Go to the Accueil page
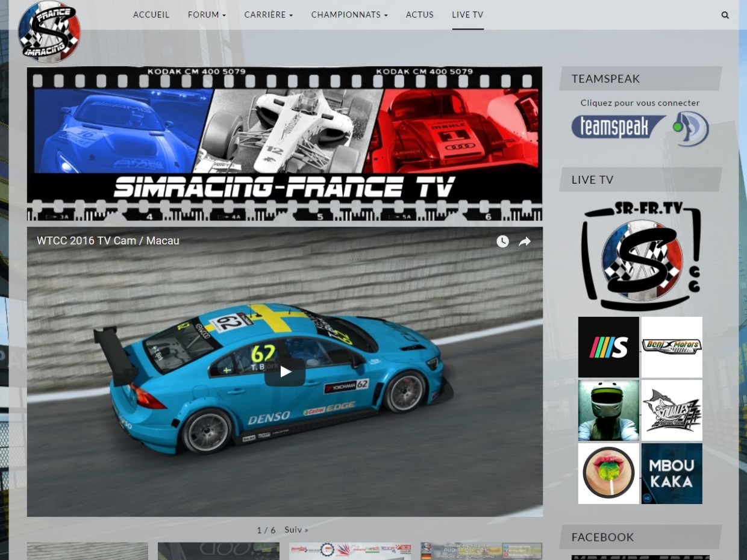Image resolution: width=747 pixels, height=560 pixels. [151, 14]
